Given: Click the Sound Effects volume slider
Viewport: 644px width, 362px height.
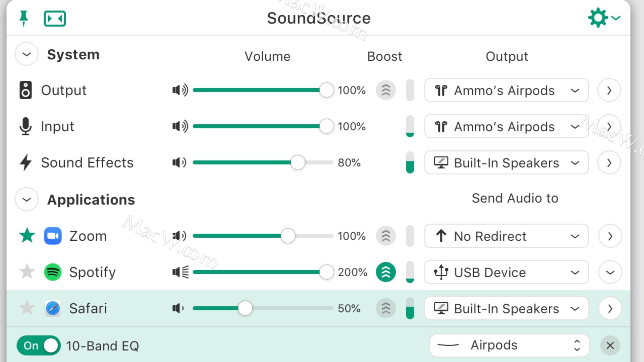Looking at the screenshot, I should coord(263,162).
